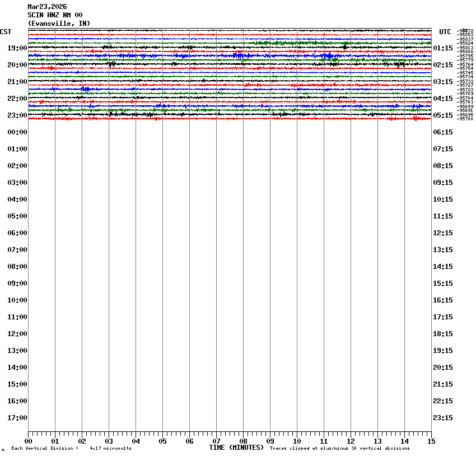Select the 23:00 CST hour label
Viewport: 476px width, 456px height.
point(17,115)
